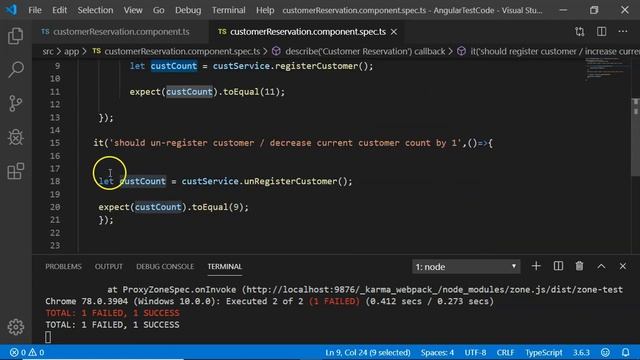This screenshot has width=640, height=360.
Task: Click red 'TOTAL: 1 FAILED, 1 SUCCESS' terminal line
Action: click(112, 313)
